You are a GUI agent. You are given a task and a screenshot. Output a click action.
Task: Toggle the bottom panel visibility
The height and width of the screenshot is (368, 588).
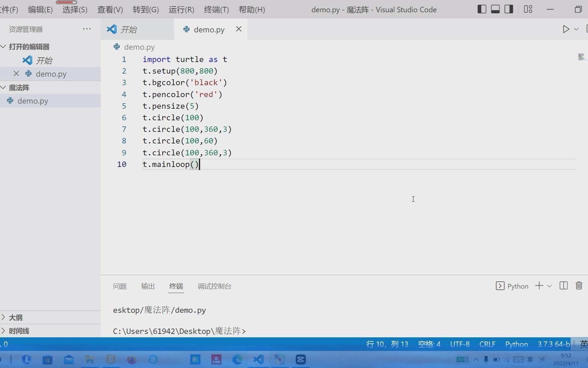pyautogui.click(x=495, y=9)
